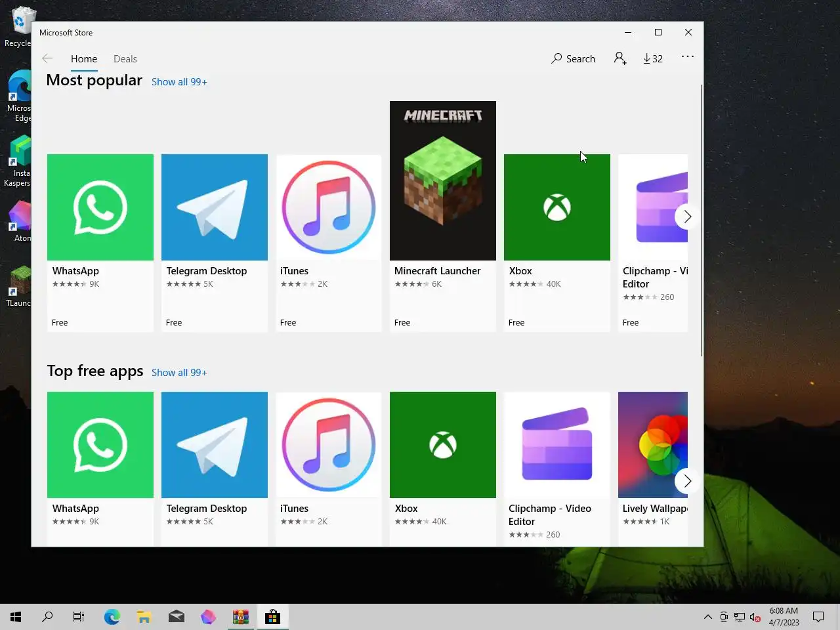Click the "Lively Wallpaper" title text
The width and height of the screenshot is (840, 630).
click(655, 509)
